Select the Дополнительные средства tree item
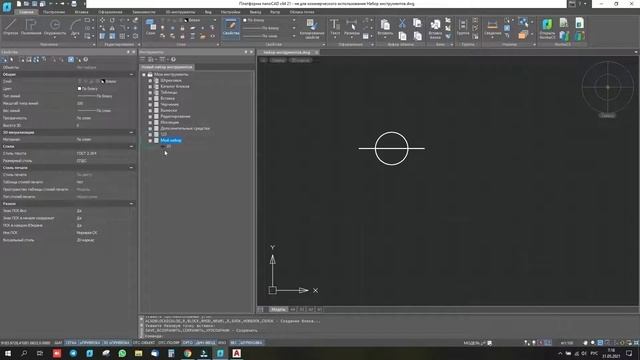Screen dimensions: 640x360 tap(185, 128)
